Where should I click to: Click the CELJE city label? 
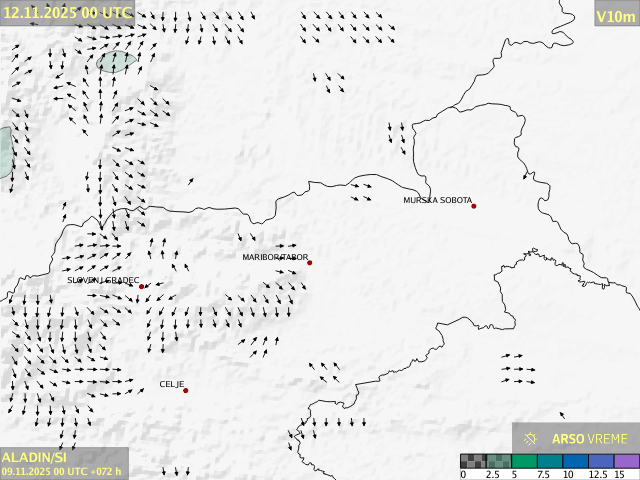pyautogui.click(x=171, y=384)
